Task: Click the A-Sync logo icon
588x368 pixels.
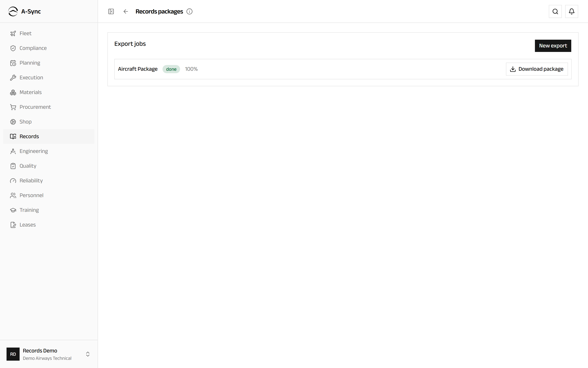Action: (x=13, y=11)
